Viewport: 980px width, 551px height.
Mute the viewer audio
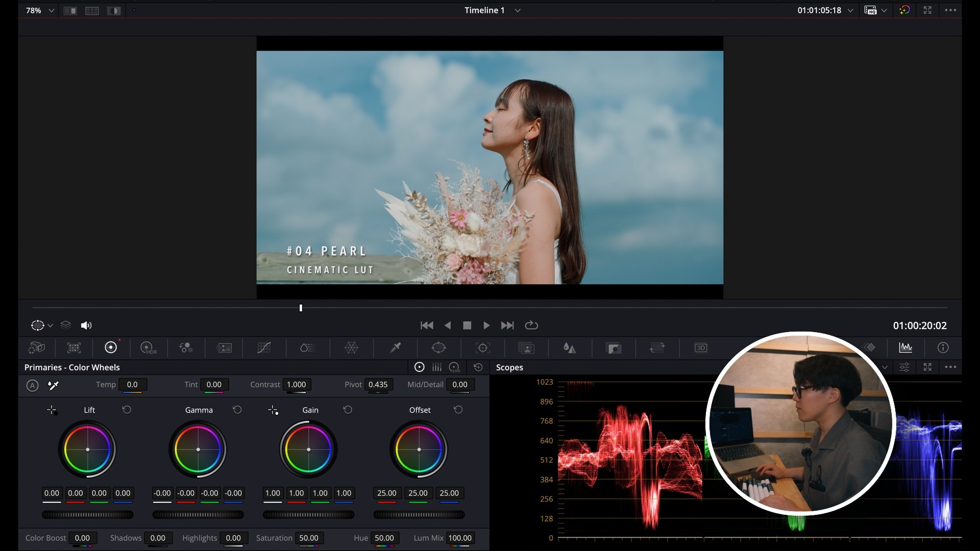[x=86, y=325]
